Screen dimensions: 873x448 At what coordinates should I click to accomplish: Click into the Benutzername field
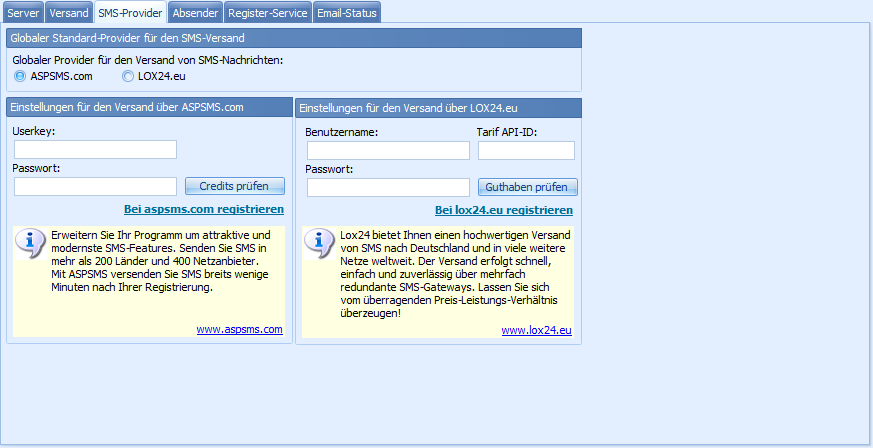(x=388, y=151)
